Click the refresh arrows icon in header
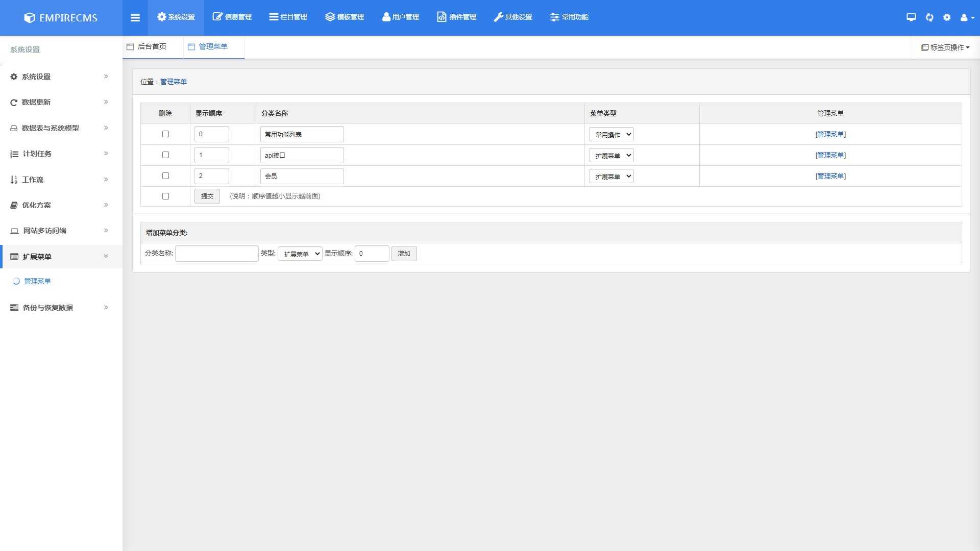 [929, 17]
